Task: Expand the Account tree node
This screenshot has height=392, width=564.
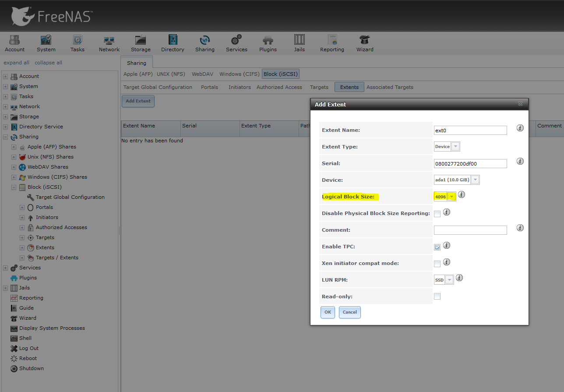Action: point(5,76)
